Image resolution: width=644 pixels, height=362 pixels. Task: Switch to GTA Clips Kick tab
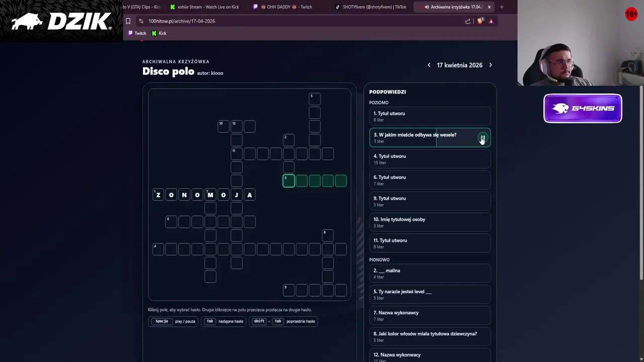click(x=142, y=7)
